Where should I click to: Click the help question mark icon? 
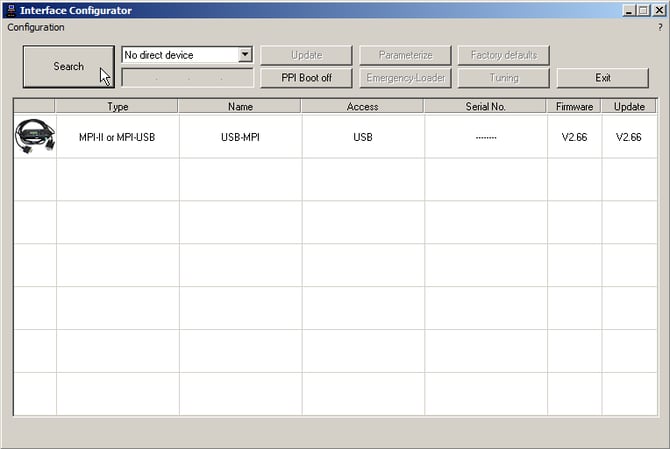660,27
